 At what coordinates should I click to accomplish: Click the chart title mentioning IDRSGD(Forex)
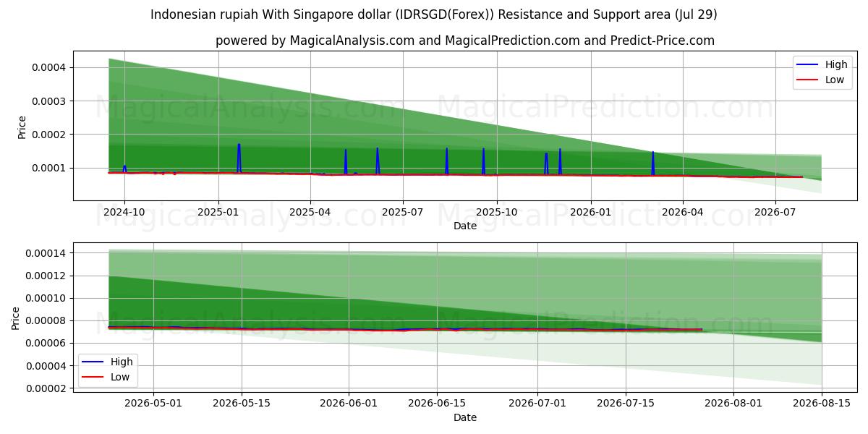[434, 14]
